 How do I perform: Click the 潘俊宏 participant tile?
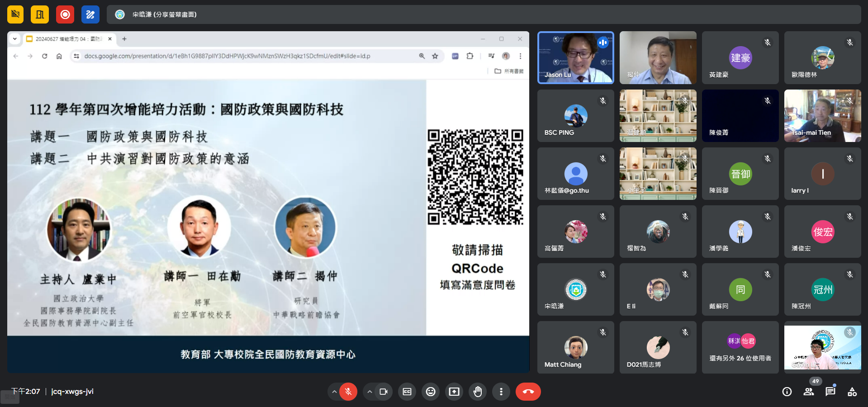(x=823, y=232)
